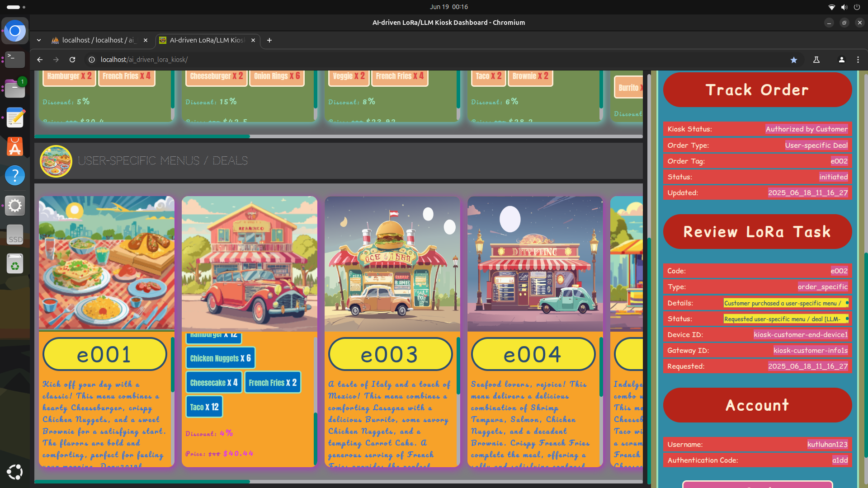Click the Review LoRa Task button
Viewport: 868px width, 488px height.
point(757,232)
